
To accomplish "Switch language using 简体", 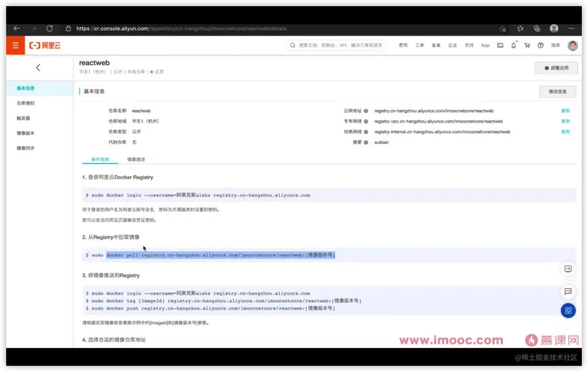I will [x=555, y=45].
